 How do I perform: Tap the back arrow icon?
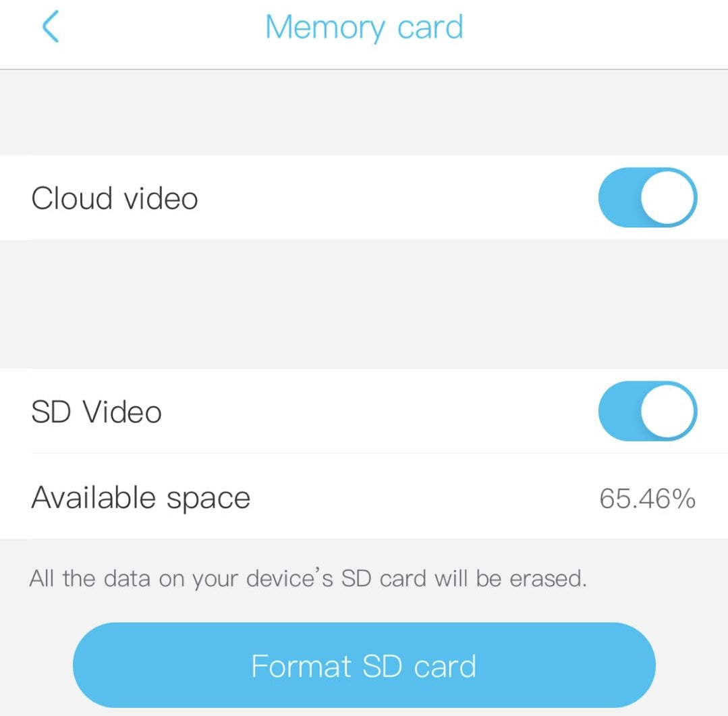(50, 26)
